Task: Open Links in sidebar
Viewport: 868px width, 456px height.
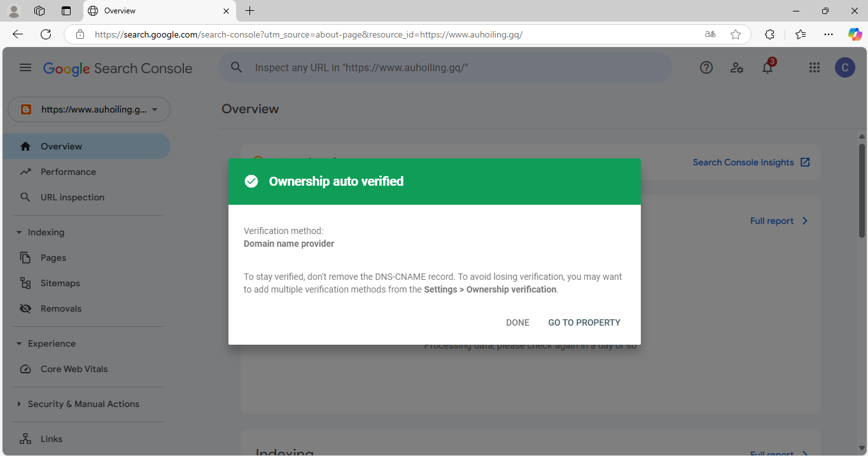Action: [x=87, y=439]
